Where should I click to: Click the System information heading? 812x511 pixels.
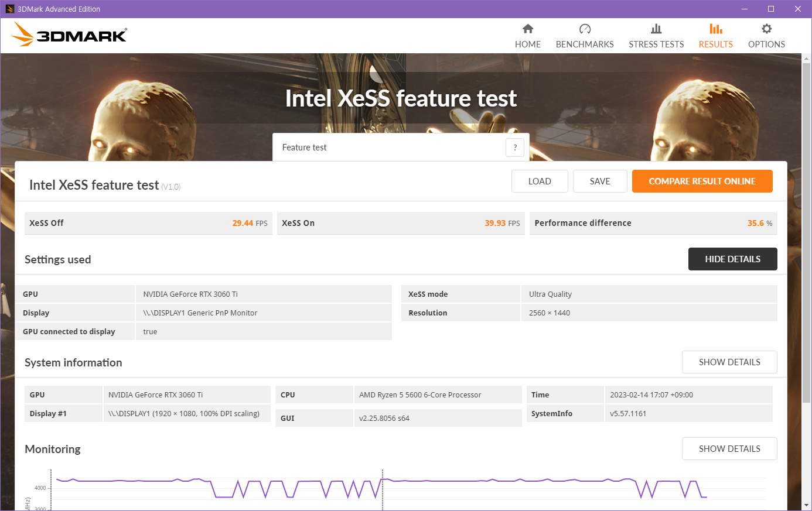tap(73, 362)
